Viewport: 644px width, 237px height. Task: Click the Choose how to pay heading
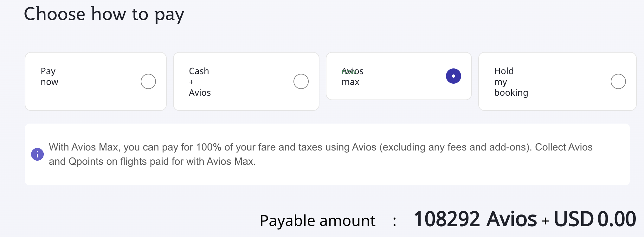[x=105, y=14]
